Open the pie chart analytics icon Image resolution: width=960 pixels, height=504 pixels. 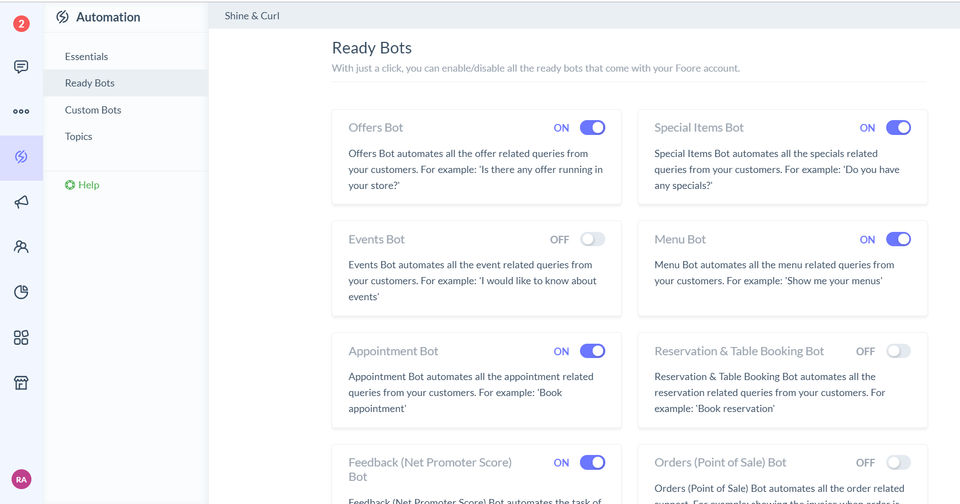21,292
